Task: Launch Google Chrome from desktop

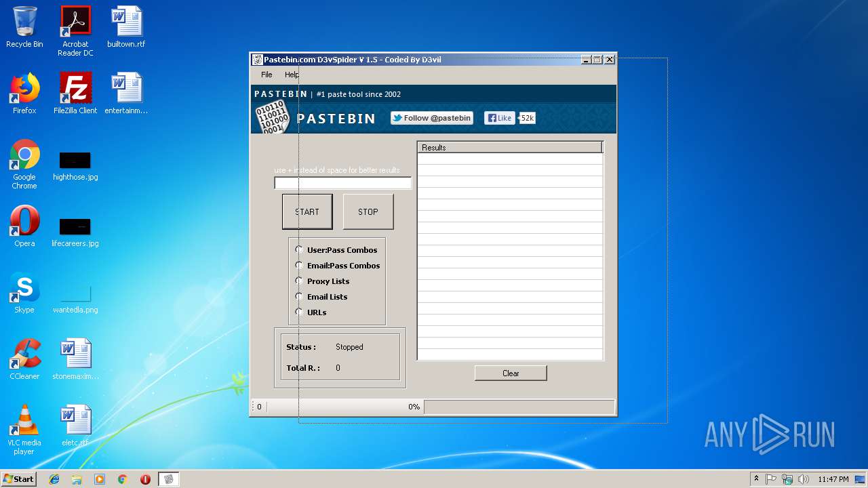Action: tap(24, 164)
